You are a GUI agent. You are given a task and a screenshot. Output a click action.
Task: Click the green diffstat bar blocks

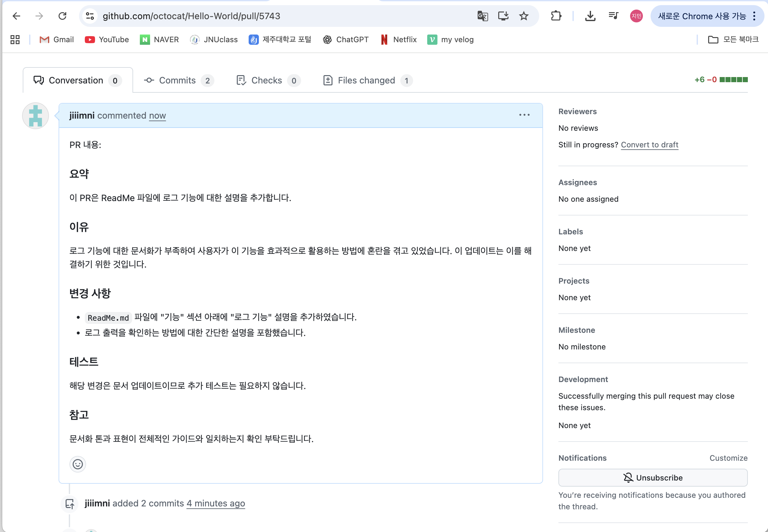733,80
